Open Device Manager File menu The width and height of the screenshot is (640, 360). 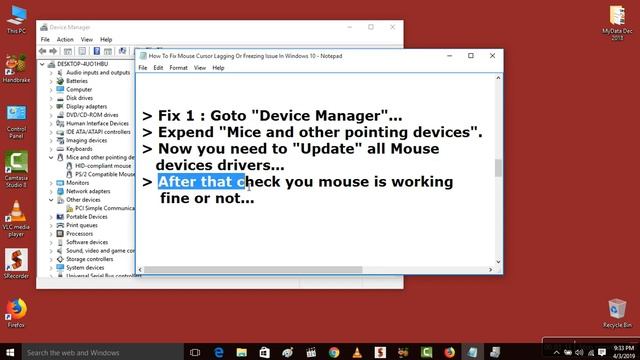45,40
